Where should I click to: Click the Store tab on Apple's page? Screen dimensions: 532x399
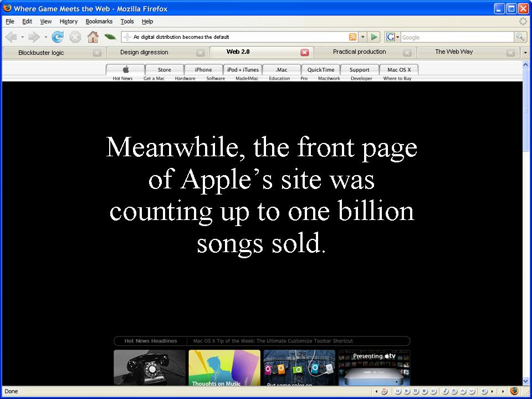pos(164,70)
